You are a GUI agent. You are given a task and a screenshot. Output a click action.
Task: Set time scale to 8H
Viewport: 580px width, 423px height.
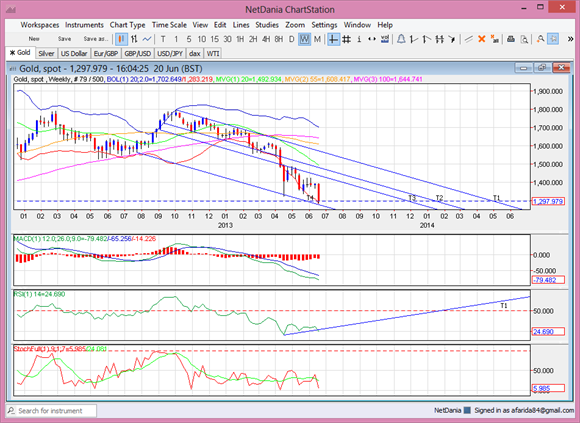[279, 39]
